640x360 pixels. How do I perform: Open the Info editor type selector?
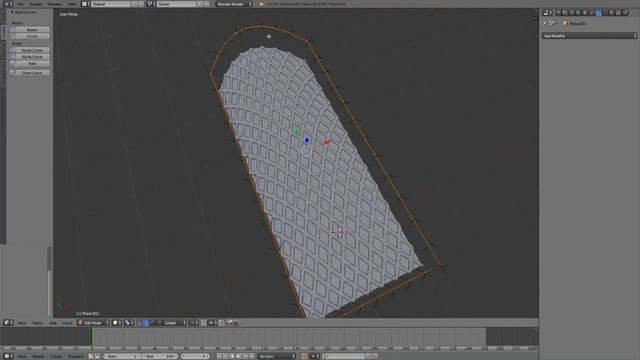(8, 4)
